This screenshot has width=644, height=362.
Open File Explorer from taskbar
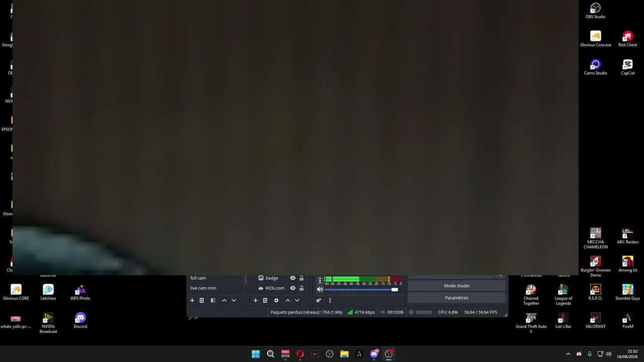pos(344,354)
